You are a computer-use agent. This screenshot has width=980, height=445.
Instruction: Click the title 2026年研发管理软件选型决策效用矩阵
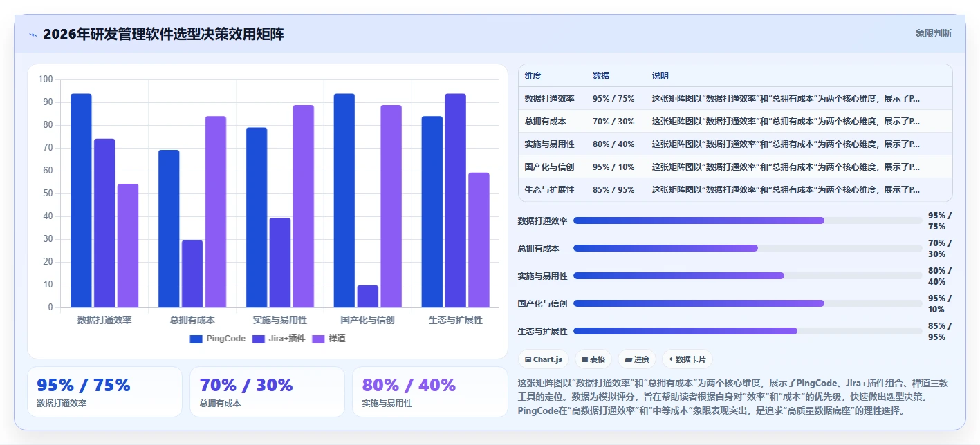click(x=163, y=34)
